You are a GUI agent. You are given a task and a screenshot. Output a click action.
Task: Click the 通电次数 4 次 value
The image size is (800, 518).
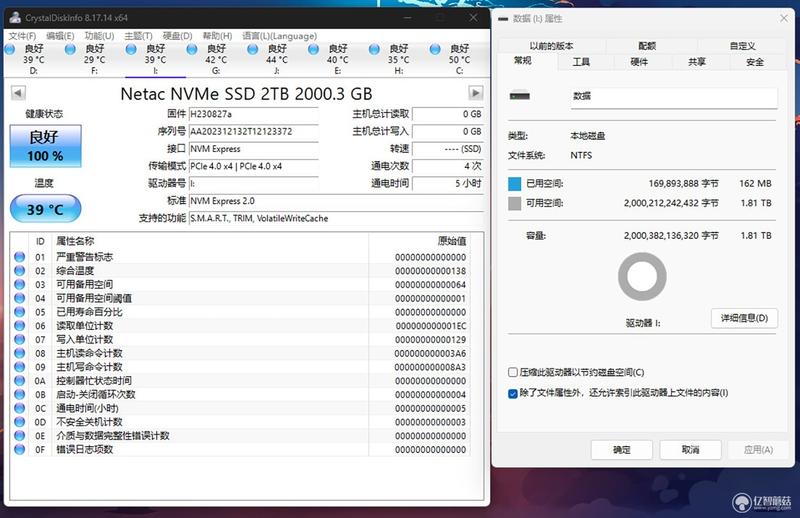click(447, 166)
